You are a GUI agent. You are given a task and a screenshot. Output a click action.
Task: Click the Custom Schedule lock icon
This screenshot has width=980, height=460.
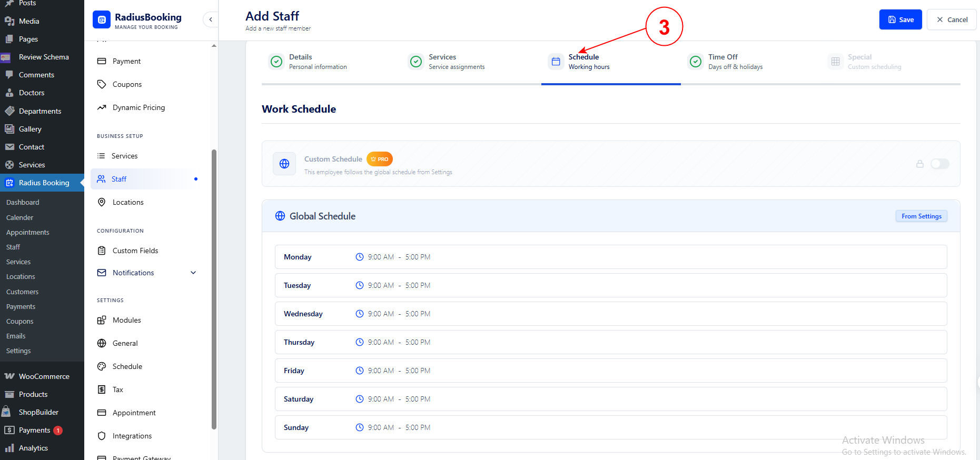coord(920,164)
